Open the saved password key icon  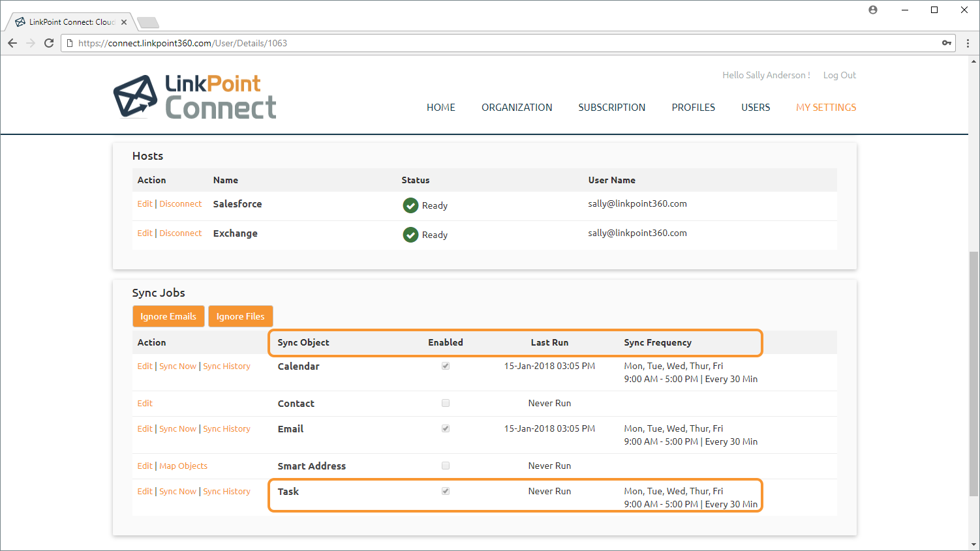pyautogui.click(x=947, y=43)
